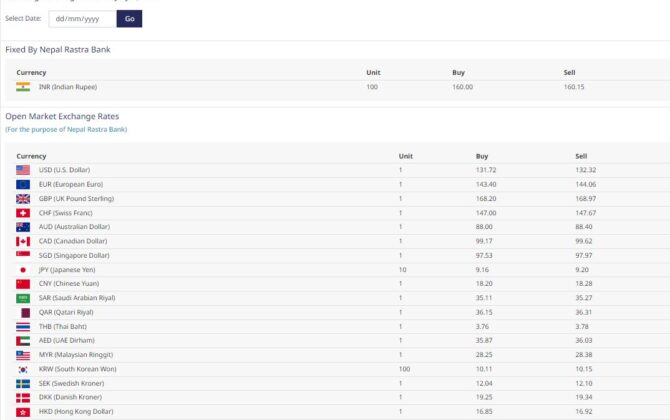The height and width of the screenshot is (420, 670).
Task: Click the USD buy rate 131.72
Action: coord(487,170)
